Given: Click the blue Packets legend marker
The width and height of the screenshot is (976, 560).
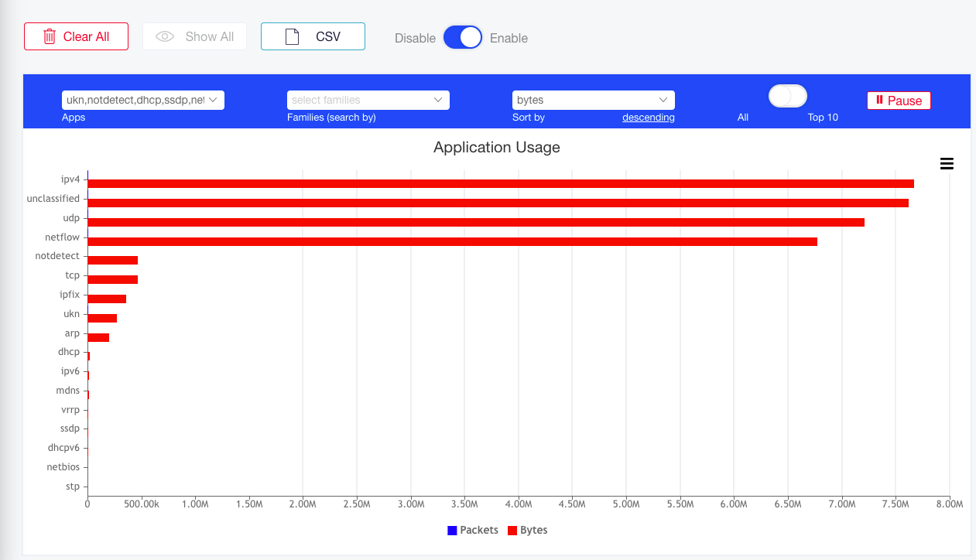Looking at the screenshot, I should pyautogui.click(x=452, y=530).
